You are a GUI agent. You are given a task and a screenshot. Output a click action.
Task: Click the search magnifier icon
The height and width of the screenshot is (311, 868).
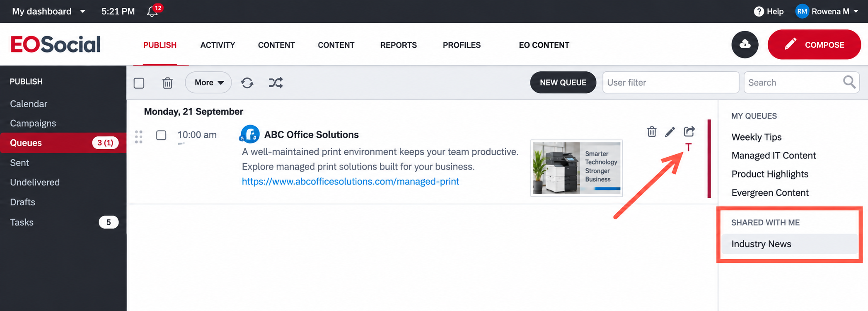(x=849, y=82)
